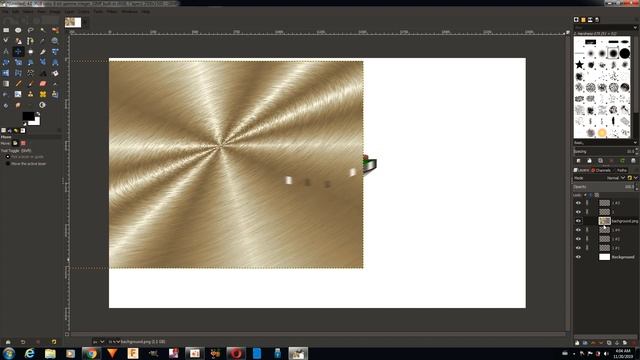This screenshot has height=360, width=640.
Task: Open the brush filter dropdown arrow
Action: point(635,27)
